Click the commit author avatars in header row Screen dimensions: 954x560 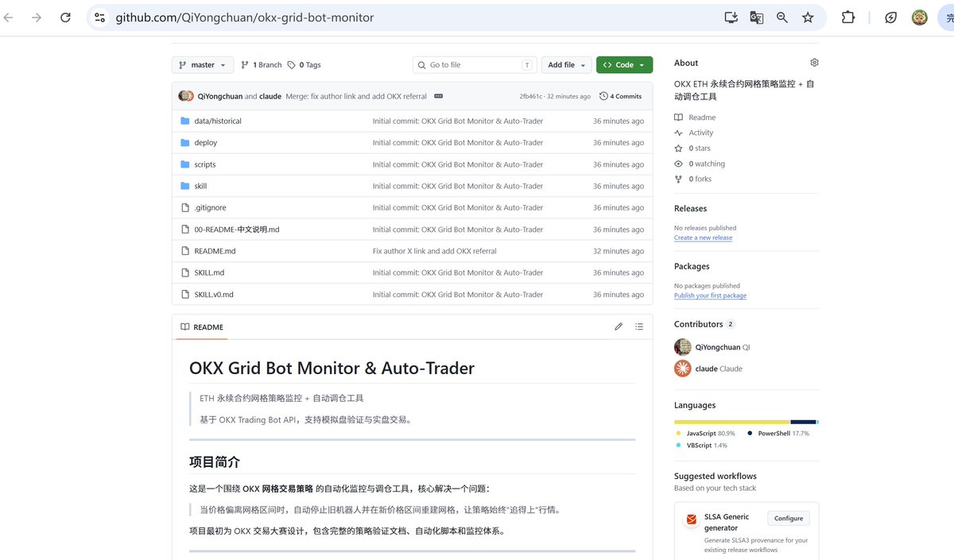[186, 96]
